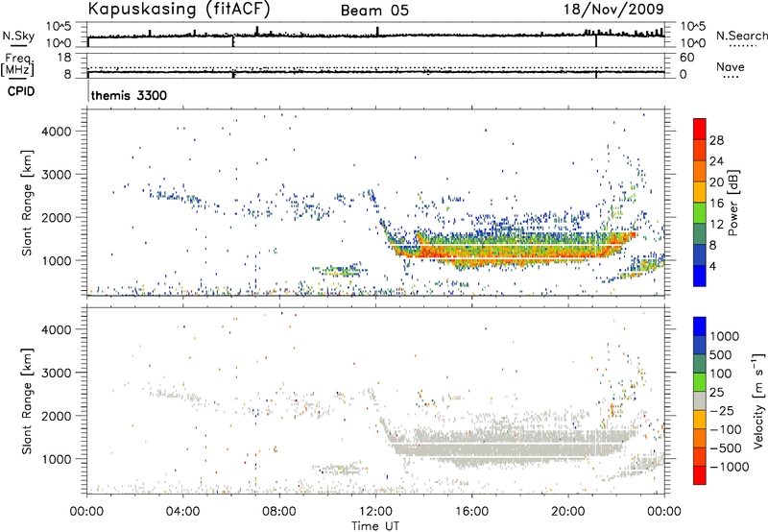Click the green 25–100 Velocity colorbar segment
768x532 pixels.
click(700, 382)
